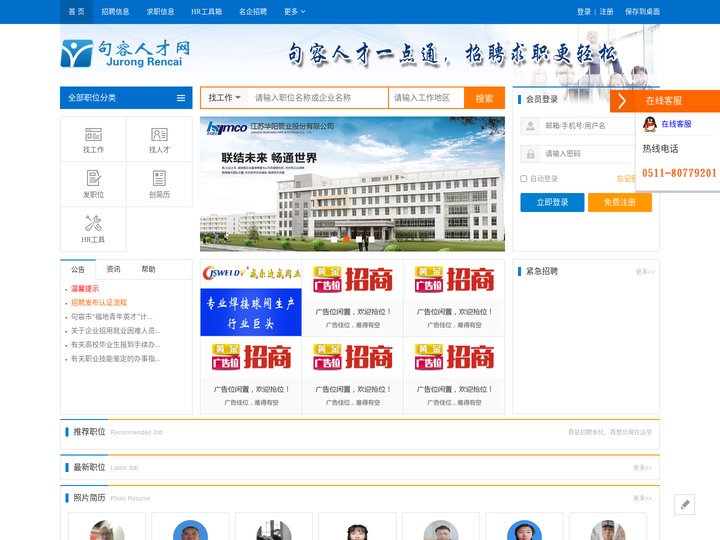
Task: Click the 照片简历 section heading
Action: pos(90,498)
